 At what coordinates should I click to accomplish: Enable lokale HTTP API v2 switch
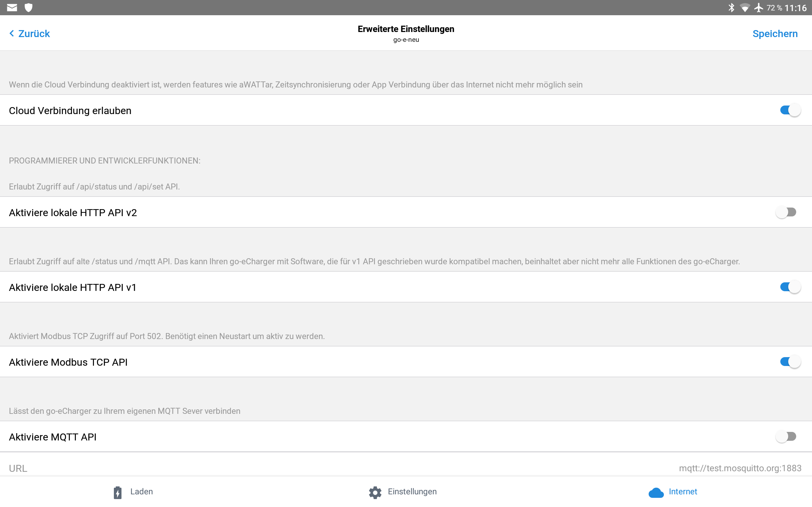[786, 212]
